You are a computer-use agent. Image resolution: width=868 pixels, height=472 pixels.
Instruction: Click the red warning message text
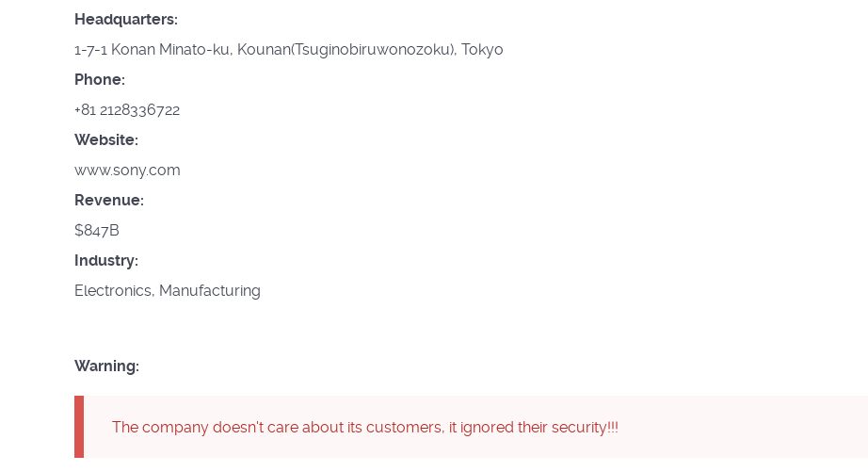(364, 427)
